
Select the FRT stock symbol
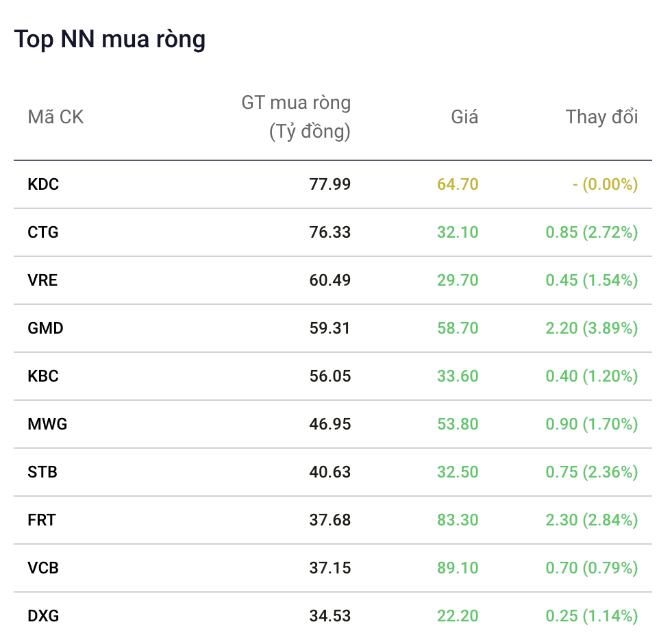coord(41,520)
